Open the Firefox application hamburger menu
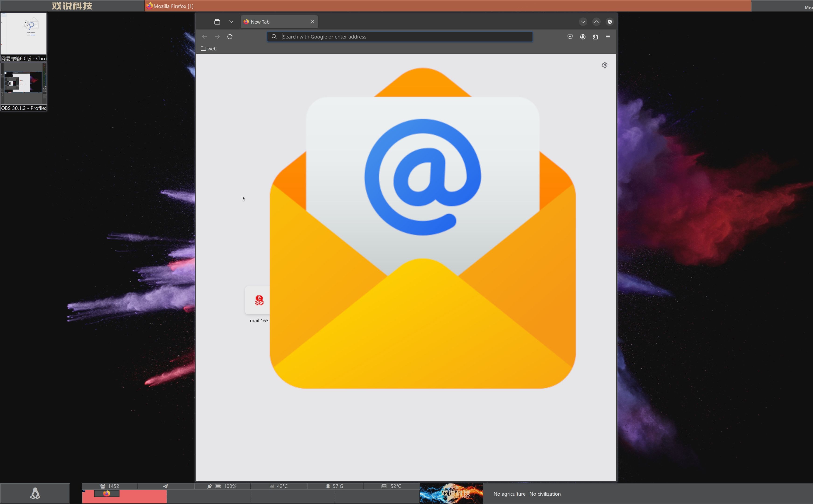 (608, 37)
